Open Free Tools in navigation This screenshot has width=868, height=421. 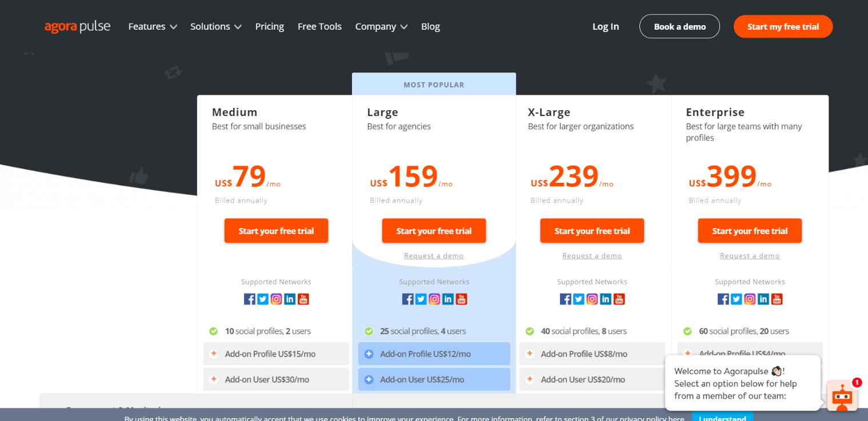click(x=319, y=26)
